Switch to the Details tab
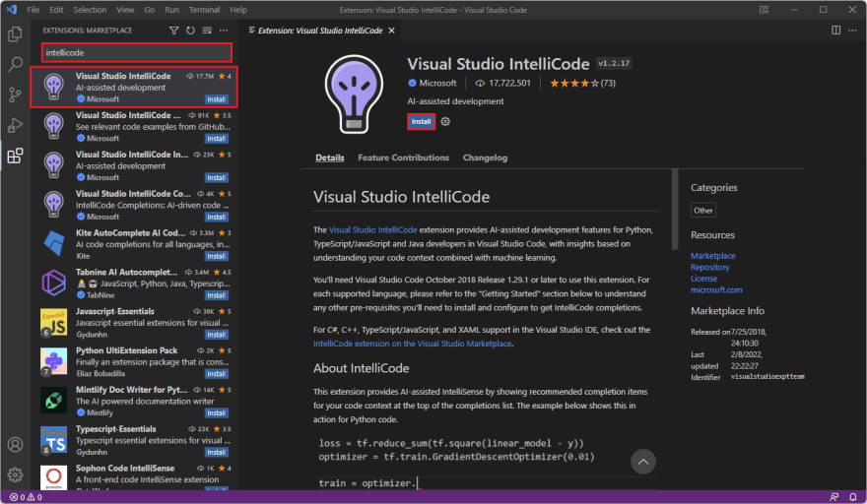The width and height of the screenshot is (867, 504). [329, 157]
